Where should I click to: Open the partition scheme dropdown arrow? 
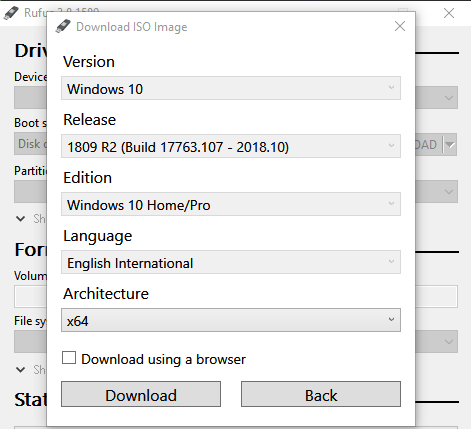click(x=449, y=192)
